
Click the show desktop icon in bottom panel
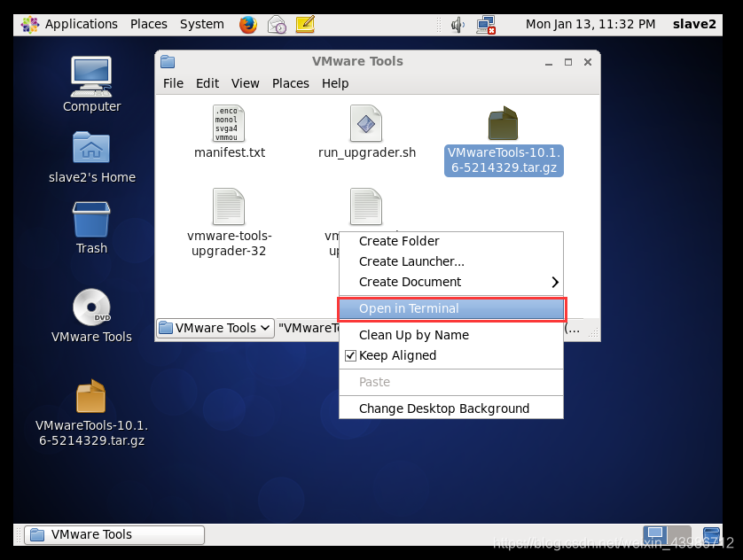711,535
